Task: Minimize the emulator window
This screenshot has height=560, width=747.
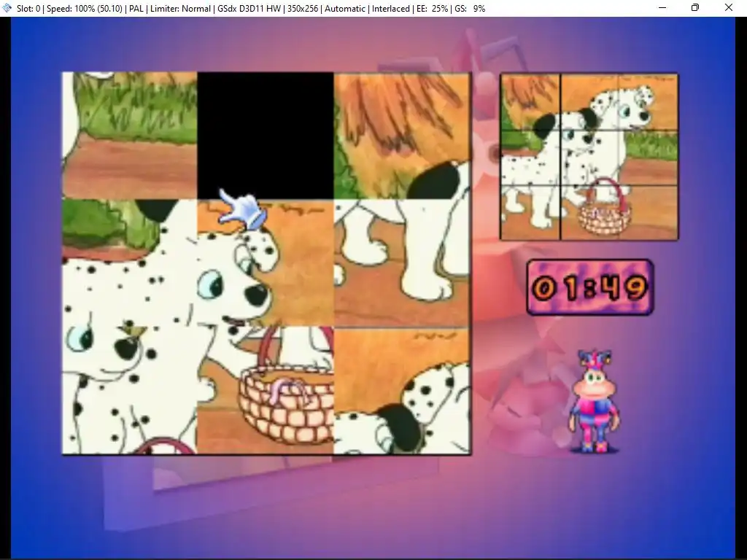Action: [x=662, y=7]
